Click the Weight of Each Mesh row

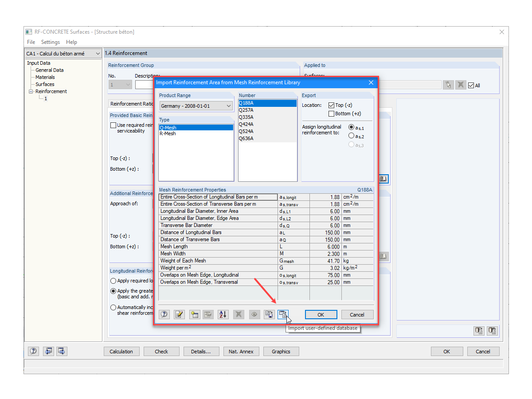[266, 261]
